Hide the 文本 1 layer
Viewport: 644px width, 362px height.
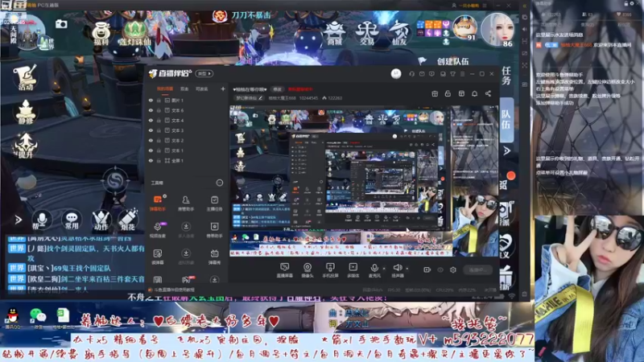pos(151,150)
